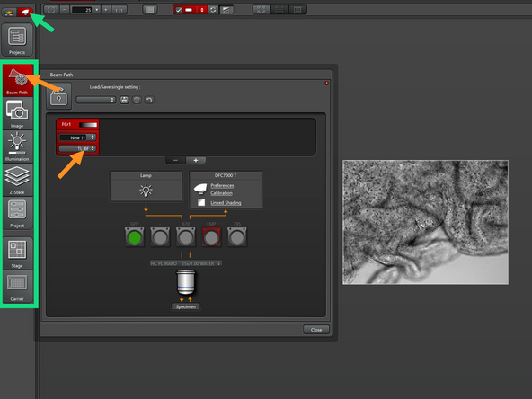The height and width of the screenshot is (399, 532).
Task: Click the diagonal split-view toolbar icon
Action: tap(226, 10)
